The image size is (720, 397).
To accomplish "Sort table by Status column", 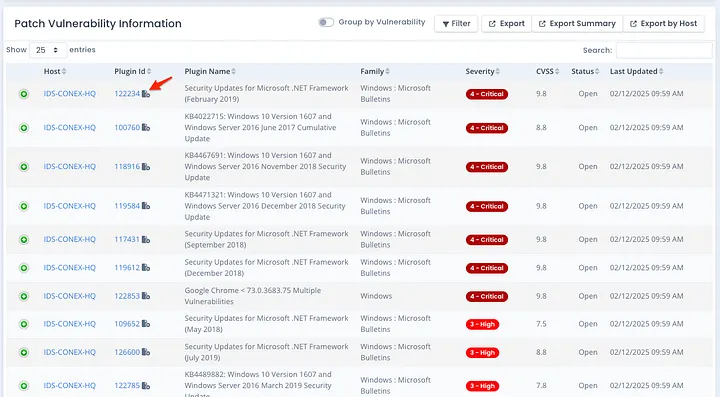I will pos(585,71).
